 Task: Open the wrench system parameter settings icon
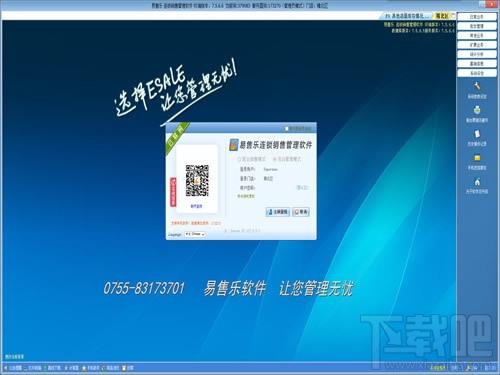click(477, 86)
